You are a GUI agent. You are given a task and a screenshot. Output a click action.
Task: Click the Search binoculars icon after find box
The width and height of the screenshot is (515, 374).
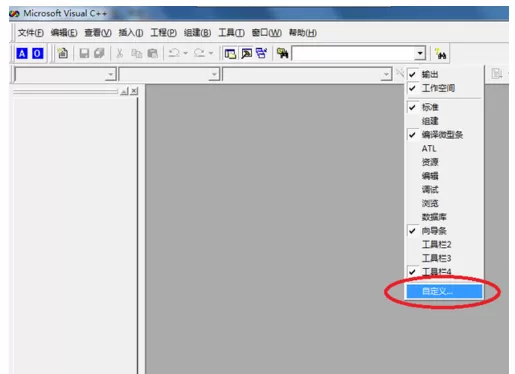(x=441, y=54)
